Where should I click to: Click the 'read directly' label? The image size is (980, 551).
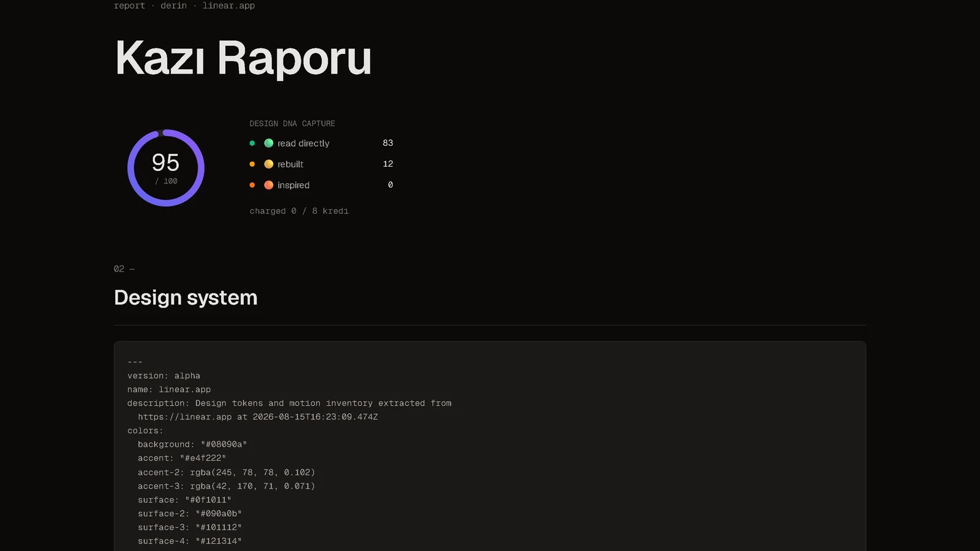coord(303,143)
